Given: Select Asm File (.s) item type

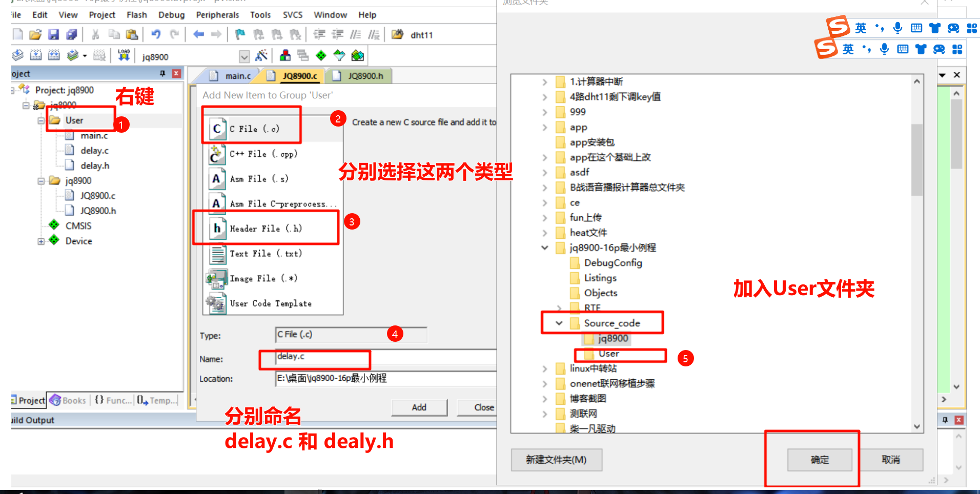Looking at the screenshot, I should coord(274,179).
